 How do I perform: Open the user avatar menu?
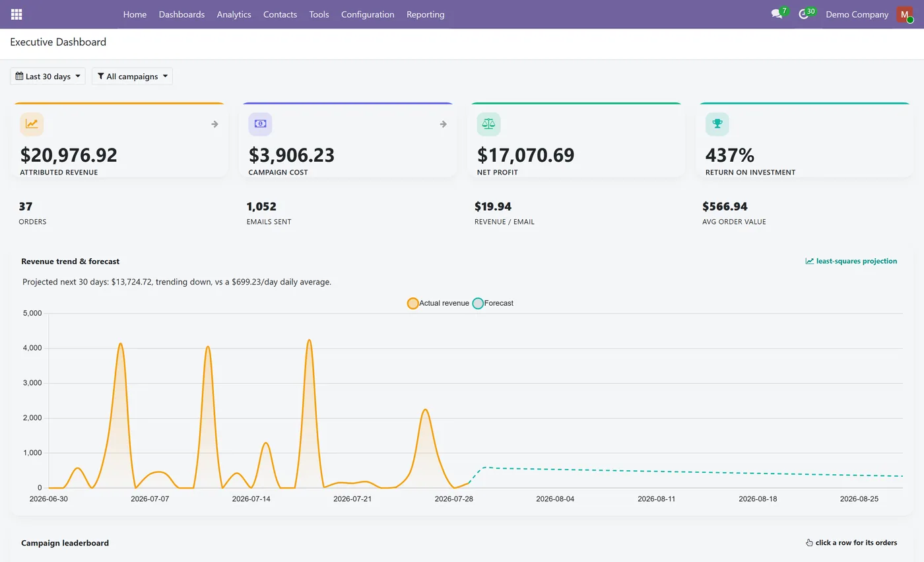pos(904,15)
